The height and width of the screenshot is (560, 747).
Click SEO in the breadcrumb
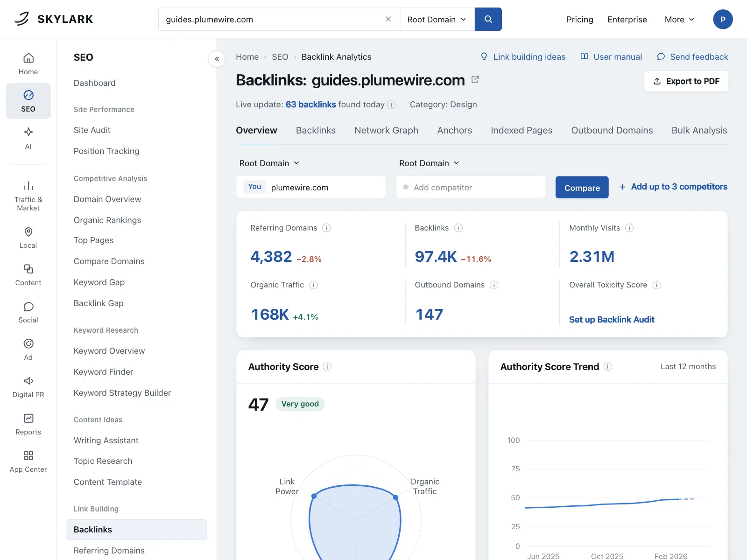pos(280,57)
